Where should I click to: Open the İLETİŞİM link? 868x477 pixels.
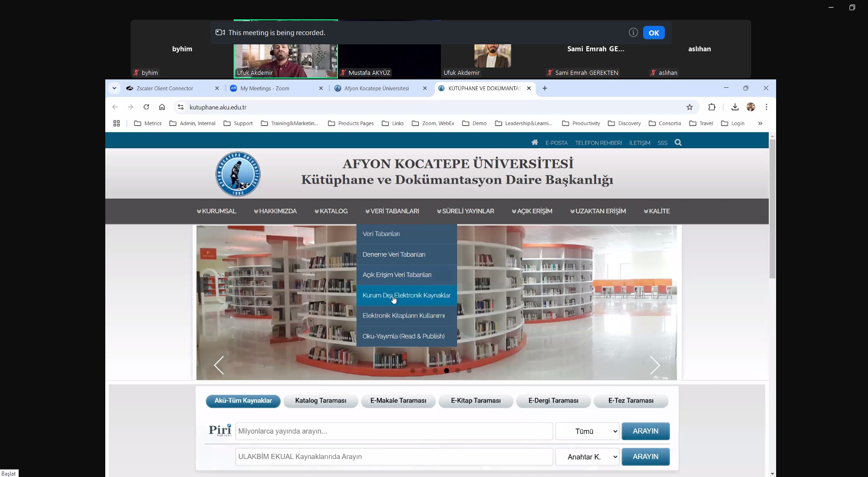pyautogui.click(x=639, y=143)
